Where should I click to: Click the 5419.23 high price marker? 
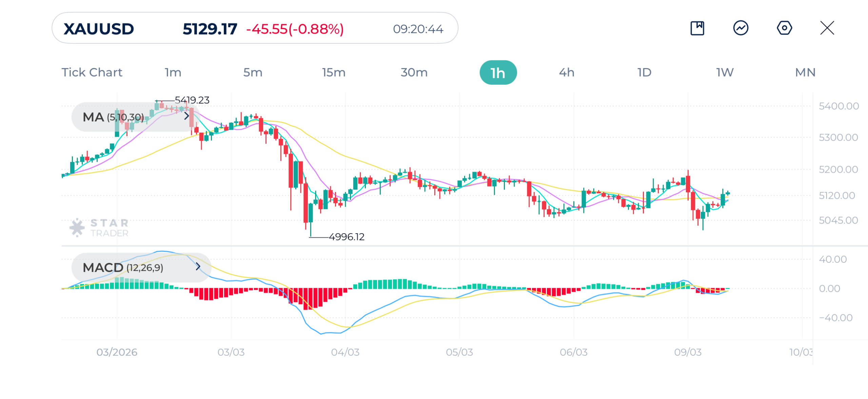pyautogui.click(x=192, y=100)
